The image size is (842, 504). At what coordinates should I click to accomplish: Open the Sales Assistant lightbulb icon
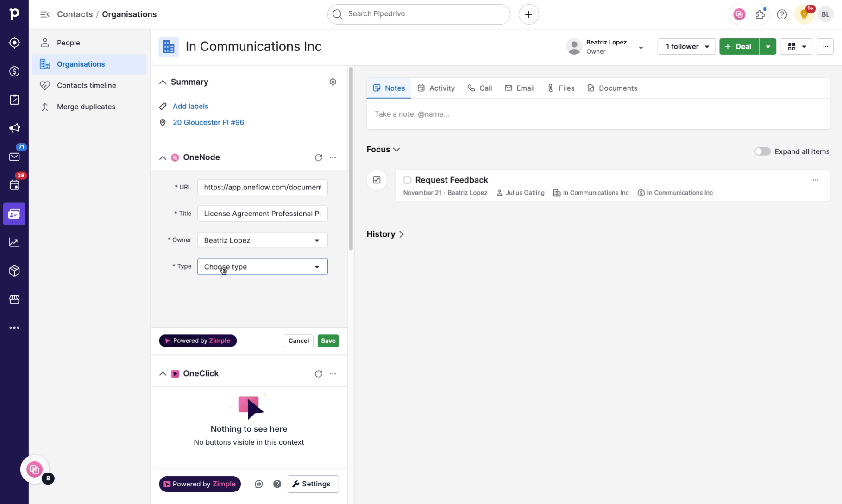pos(804,14)
